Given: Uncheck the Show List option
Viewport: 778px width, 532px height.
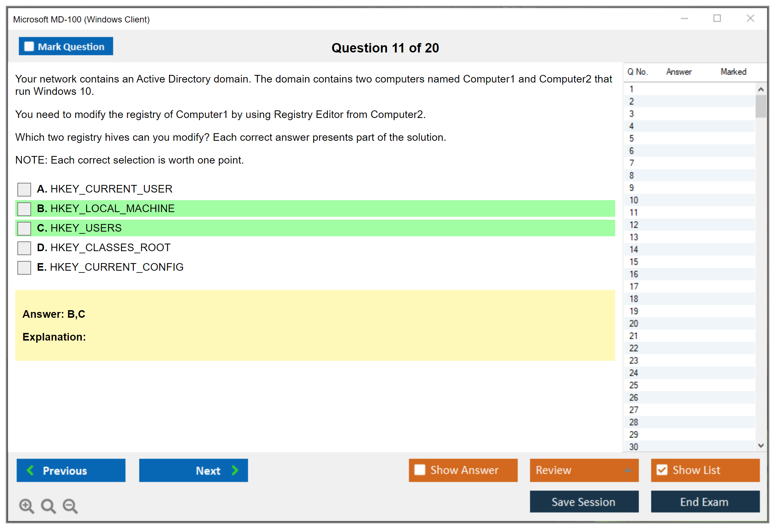Looking at the screenshot, I should tap(662, 470).
